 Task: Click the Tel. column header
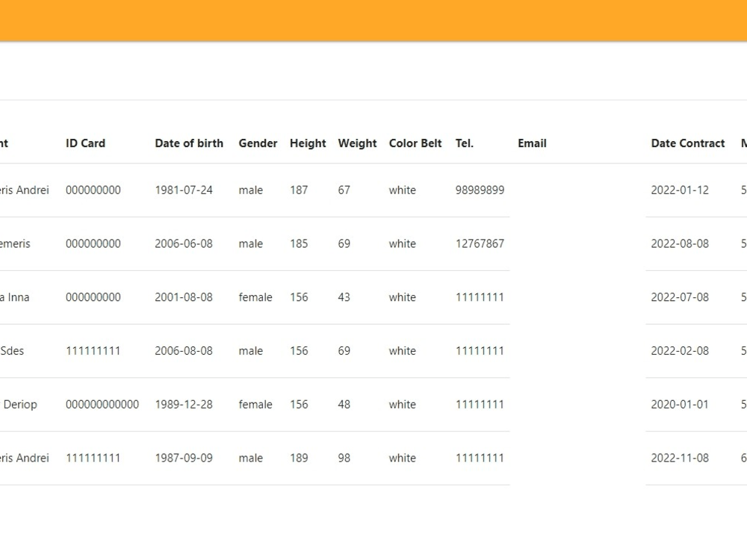coord(465,143)
